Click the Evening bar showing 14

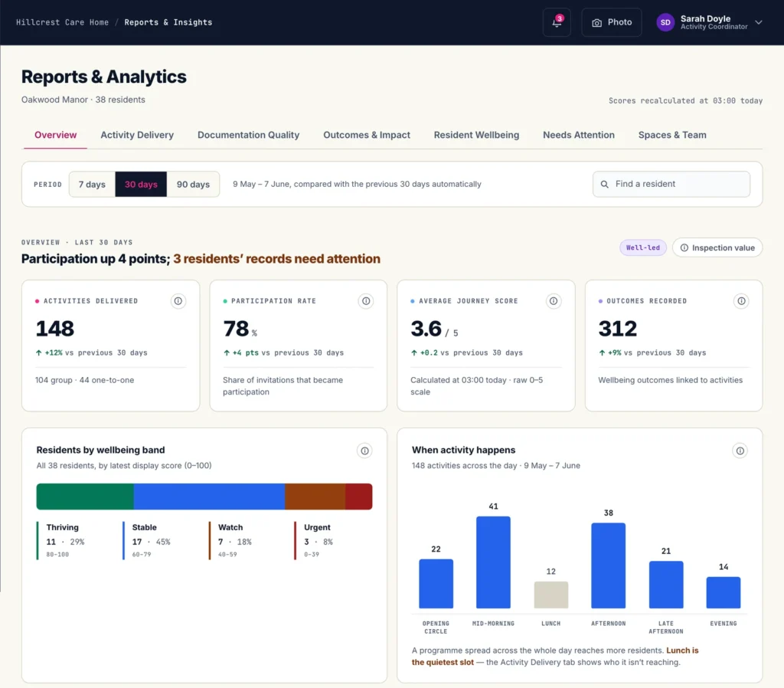click(x=724, y=592)
